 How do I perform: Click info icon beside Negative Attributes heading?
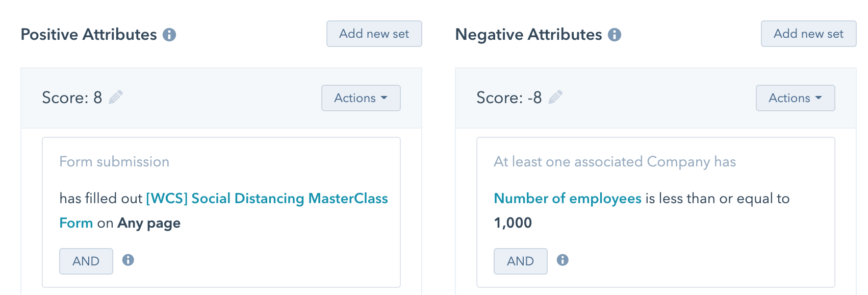coord(615,35)
